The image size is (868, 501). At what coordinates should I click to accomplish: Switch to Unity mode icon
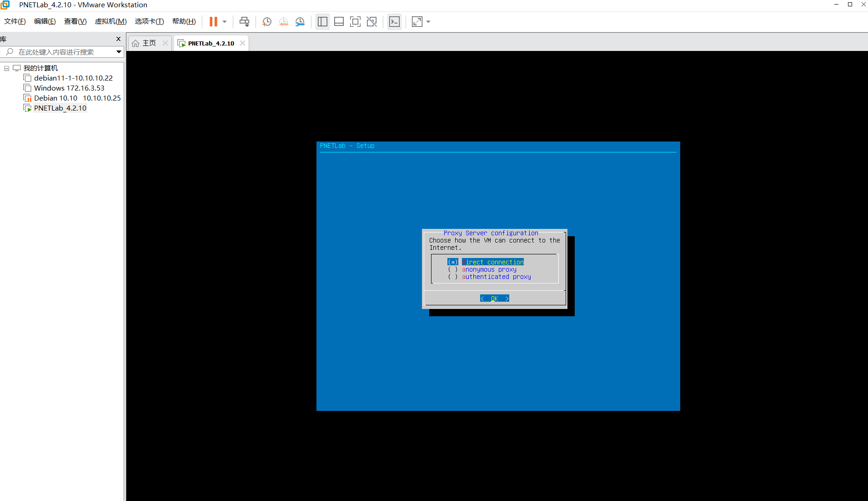(x=371, y=21)
